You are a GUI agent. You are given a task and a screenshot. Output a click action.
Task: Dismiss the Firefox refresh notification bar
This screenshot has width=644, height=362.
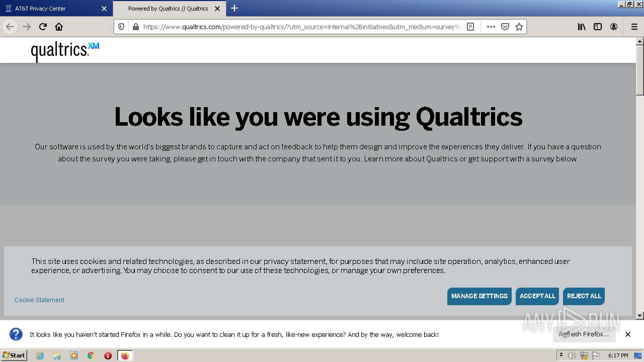tap(628, 334)
